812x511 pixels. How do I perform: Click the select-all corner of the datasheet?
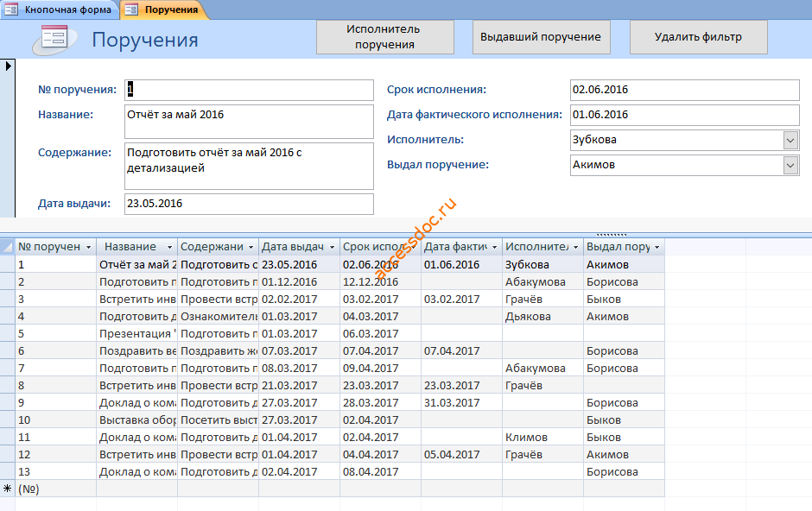click(x=7, y=247)
